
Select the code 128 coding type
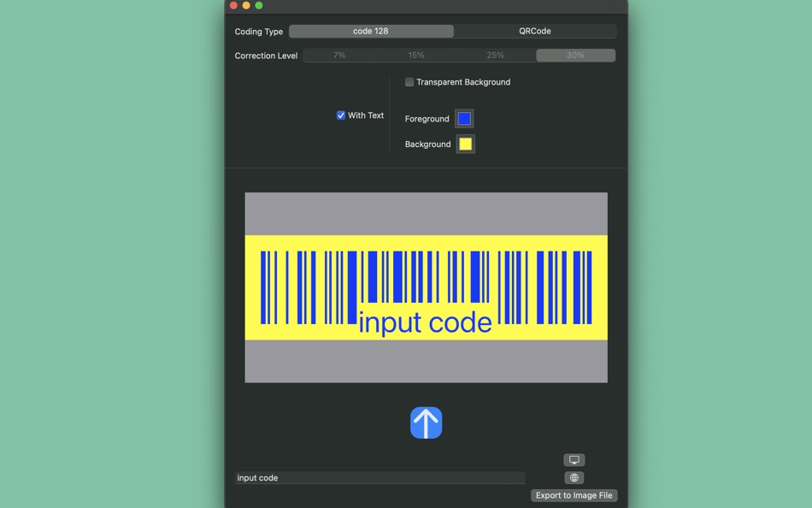pyautogui.click(x=371, y=31)
